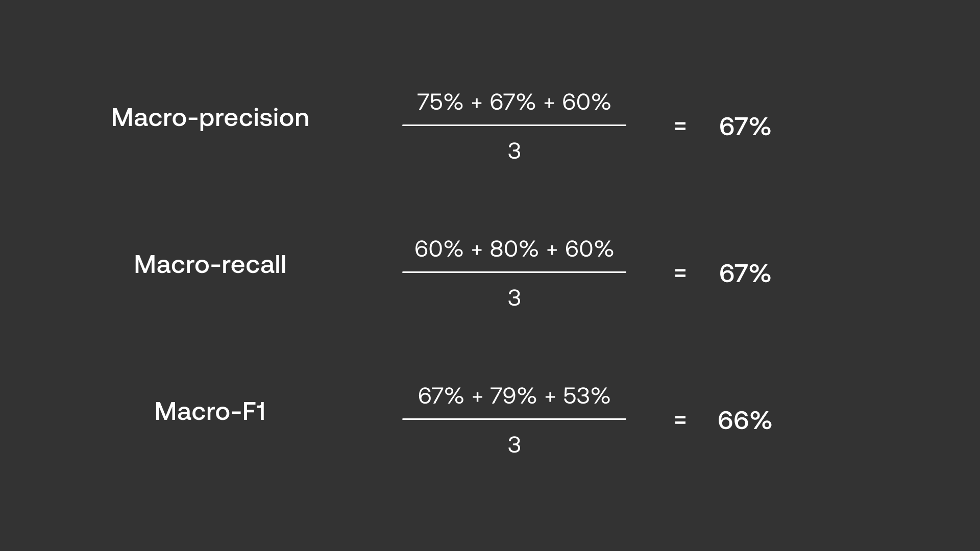Click the fraction line in Macro-precision formula

point(514,125)
